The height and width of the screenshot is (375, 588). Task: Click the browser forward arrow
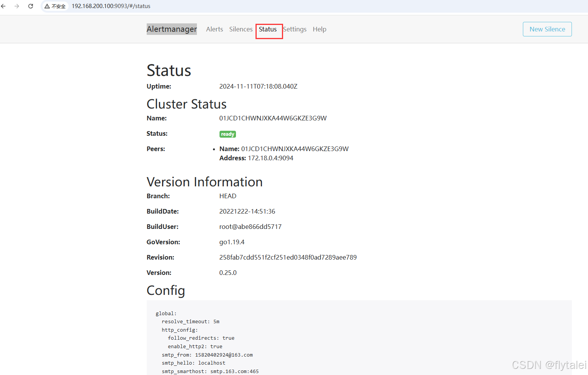(x=17, y=6)
